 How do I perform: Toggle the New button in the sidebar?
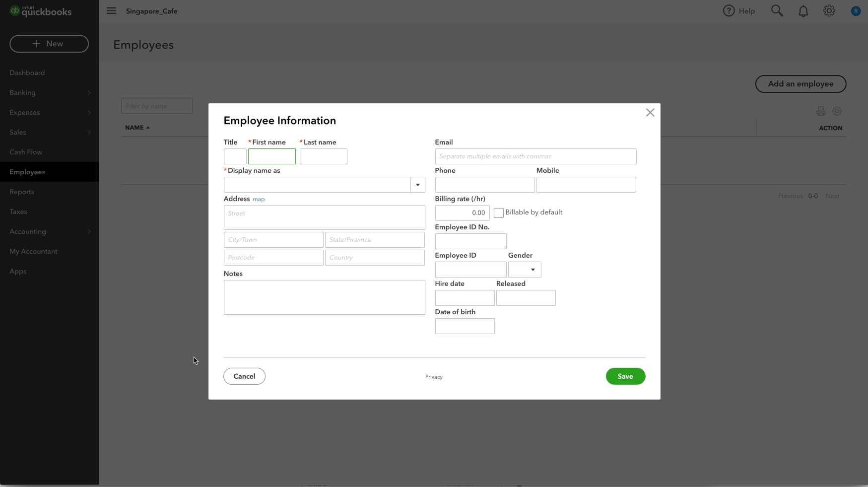tap(49, 44)
